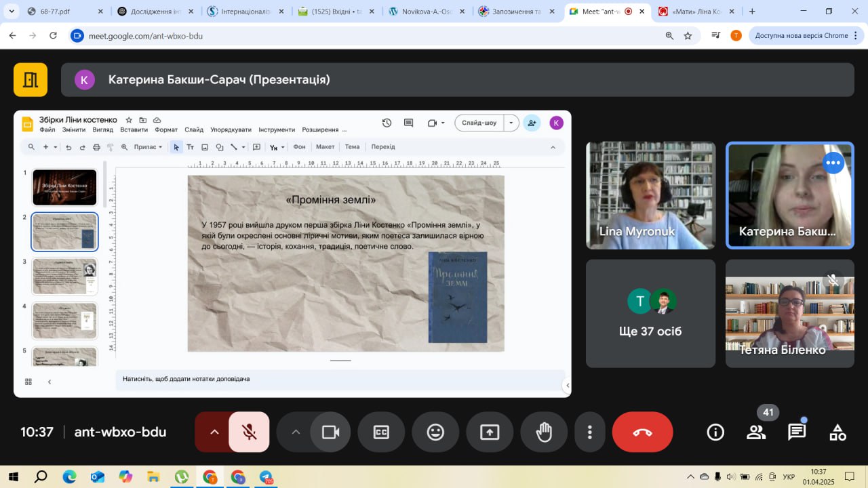Click the present screen (share) icon
This screenshot has width=868, height=488.
[x=490, y=432]
